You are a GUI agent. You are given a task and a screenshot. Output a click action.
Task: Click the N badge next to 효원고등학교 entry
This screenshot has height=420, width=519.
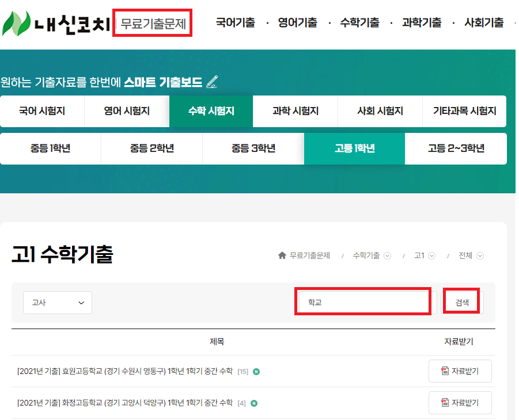coord(256,371)
